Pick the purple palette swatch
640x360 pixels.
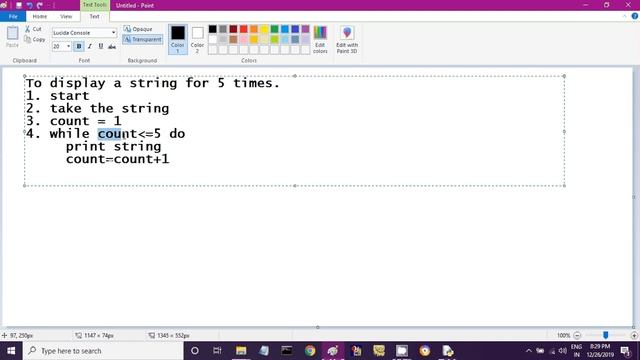point(305,29)
